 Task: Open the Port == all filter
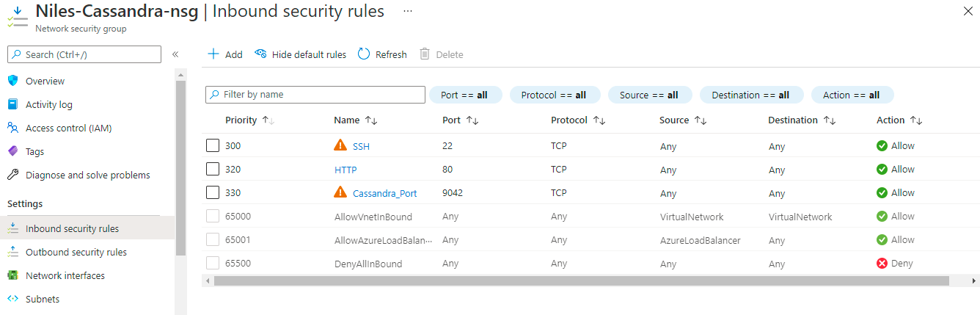[x=465, y=95]
